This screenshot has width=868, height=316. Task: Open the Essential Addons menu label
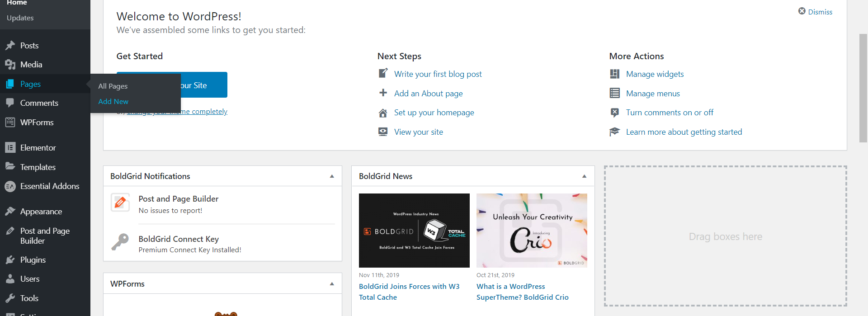pos(50,186)
